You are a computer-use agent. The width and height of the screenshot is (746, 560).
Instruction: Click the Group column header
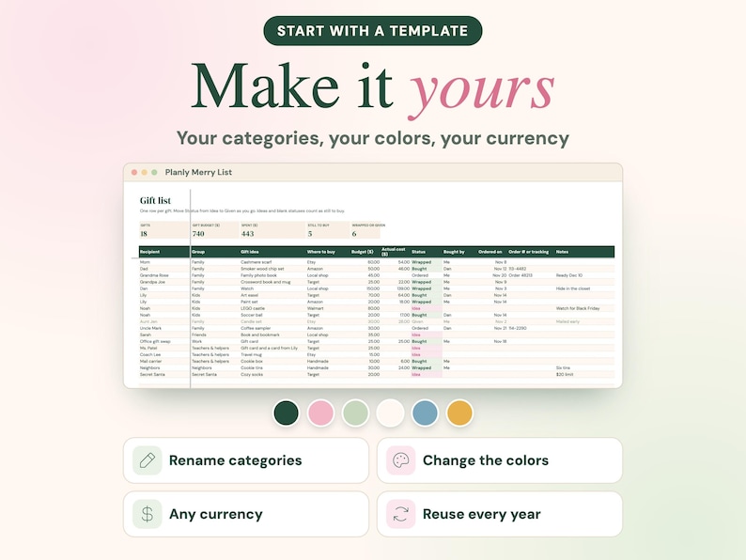(198, 252)
